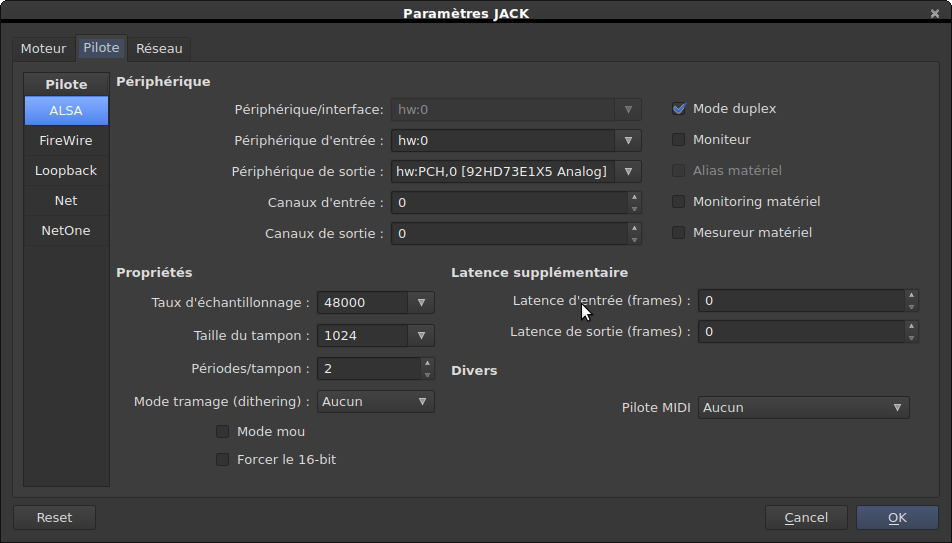This screenshot has height=543, width=952.
Task: Click the Périphérique d'entrée text field
Action: [x=502, y=140]
